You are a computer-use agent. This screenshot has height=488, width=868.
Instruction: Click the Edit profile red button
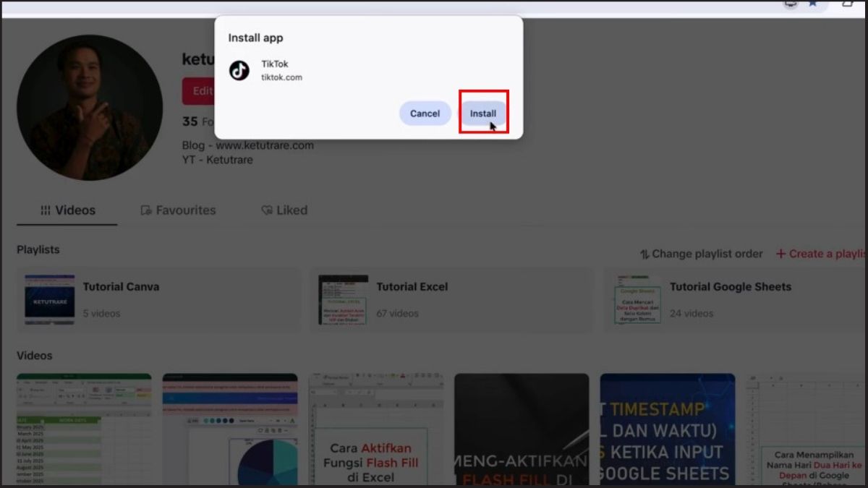click(x=198, y=91)
